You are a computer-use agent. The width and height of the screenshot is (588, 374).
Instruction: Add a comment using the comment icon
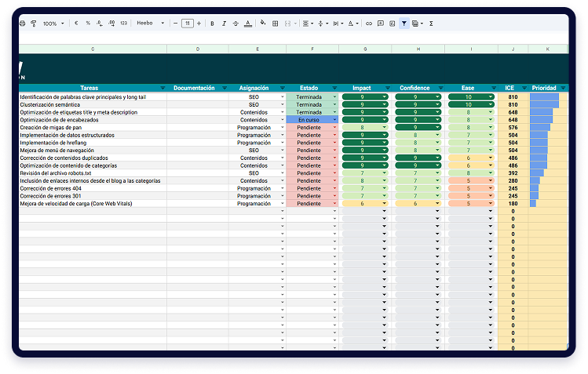click(x=381, y=24)
